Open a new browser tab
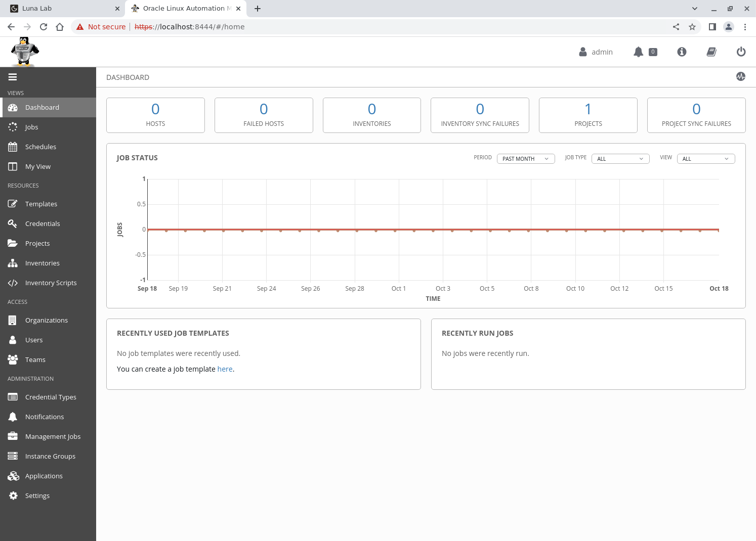The image size is (756, 541). [258, 9]
